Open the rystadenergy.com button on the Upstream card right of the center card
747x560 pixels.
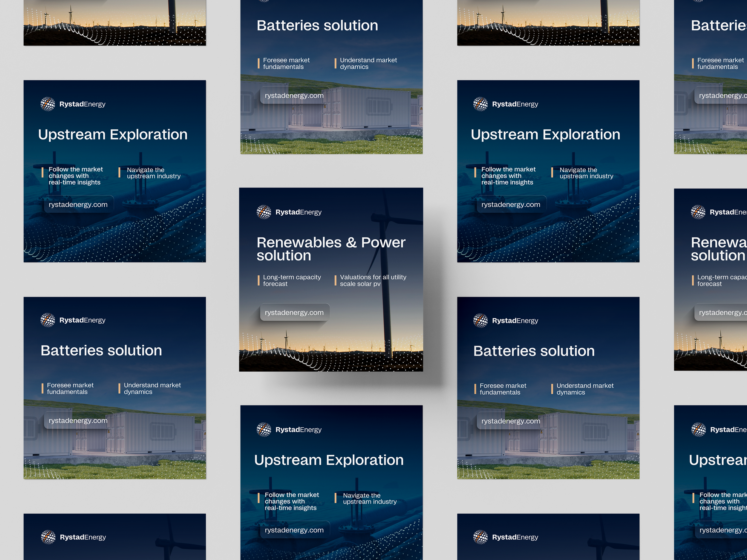point(511,205)
